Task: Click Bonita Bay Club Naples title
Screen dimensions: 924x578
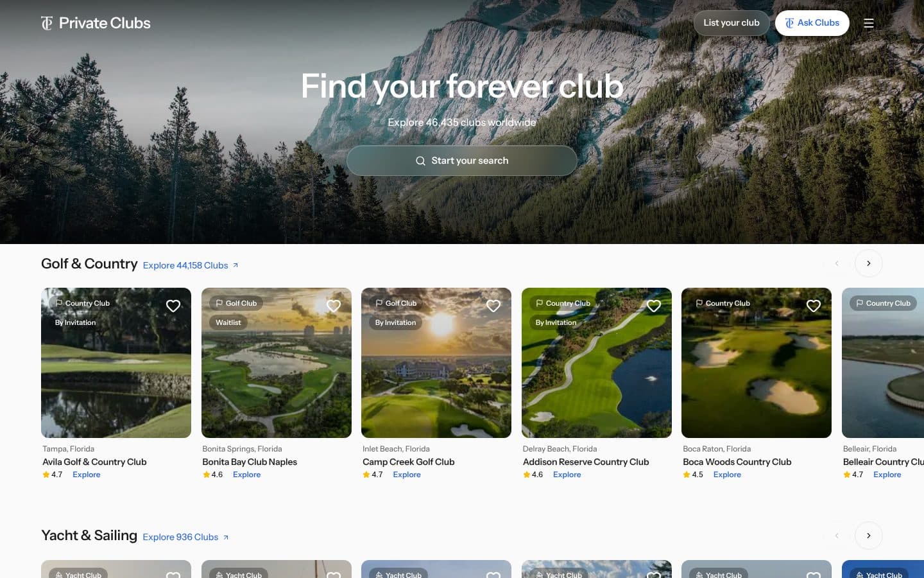Action: point(250,462)
